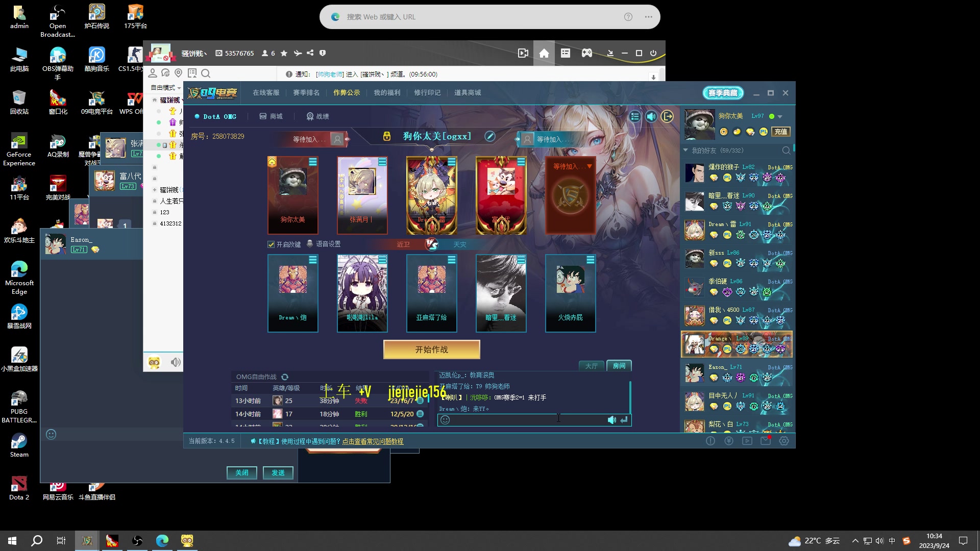The image size is (980, 551).
Task: Click 充值 recharge button
Action: (x=781, y=132)
